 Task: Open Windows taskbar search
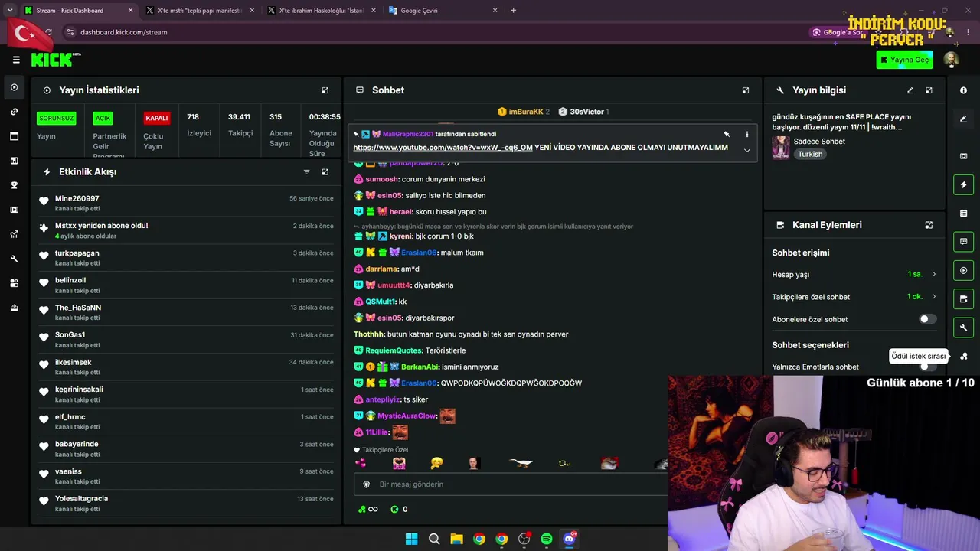(434, 539)
